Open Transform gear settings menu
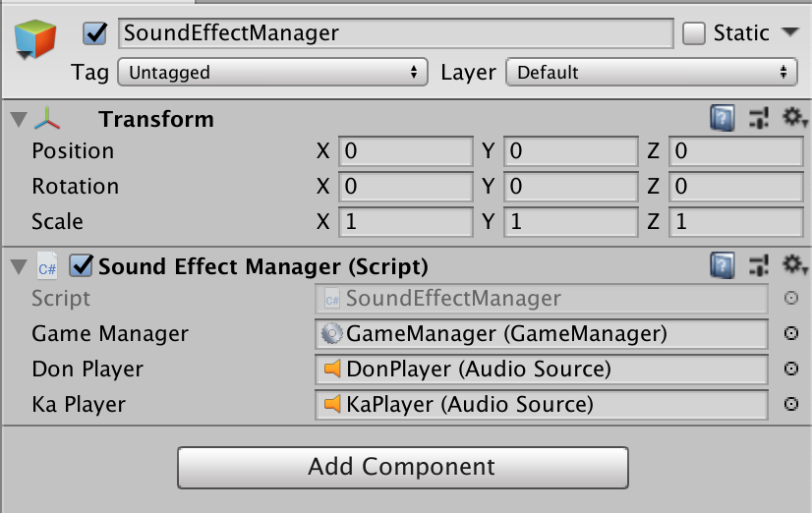 pyautogui.click(x=794, y=118)
